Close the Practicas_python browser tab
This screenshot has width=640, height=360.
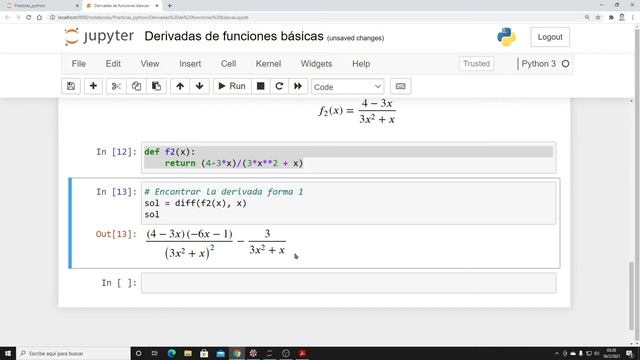pyautogui.click(x=77, y=6)
